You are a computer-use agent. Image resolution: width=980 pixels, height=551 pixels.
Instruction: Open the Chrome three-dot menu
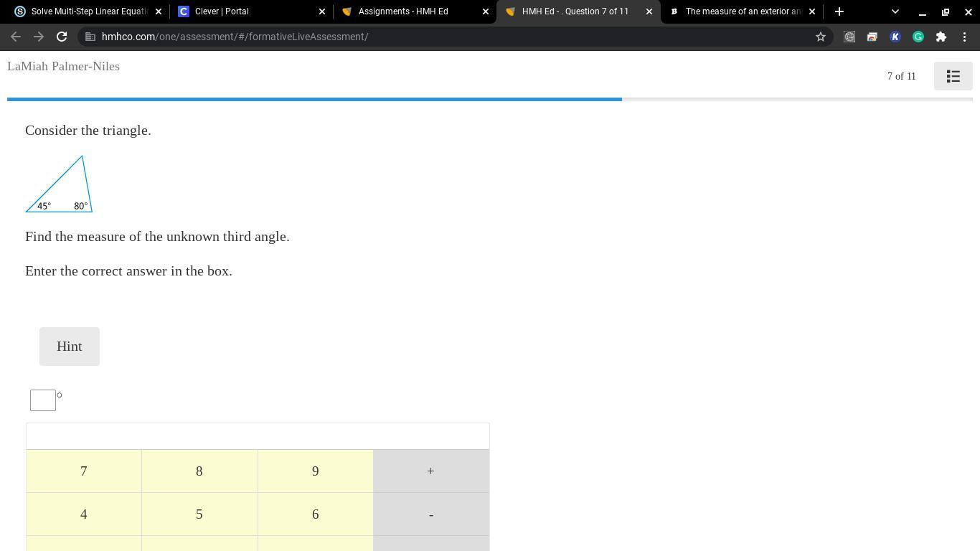(x=964, y=37)
